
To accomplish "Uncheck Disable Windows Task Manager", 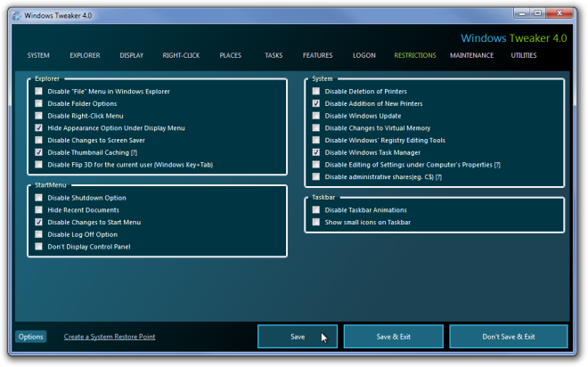I will [x=316, y=152].
